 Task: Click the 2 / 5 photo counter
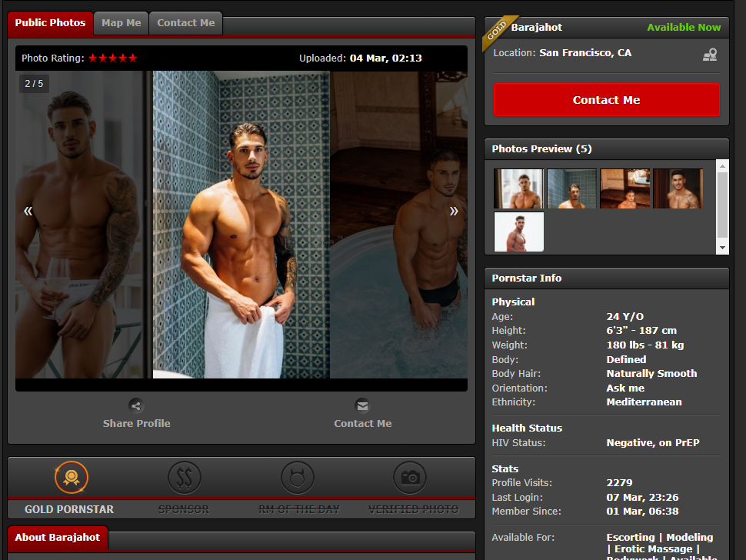34,84
